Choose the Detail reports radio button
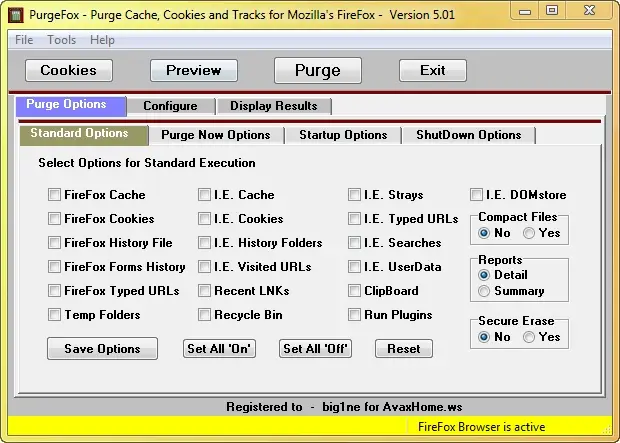620x443 pixels. point(484,275)
